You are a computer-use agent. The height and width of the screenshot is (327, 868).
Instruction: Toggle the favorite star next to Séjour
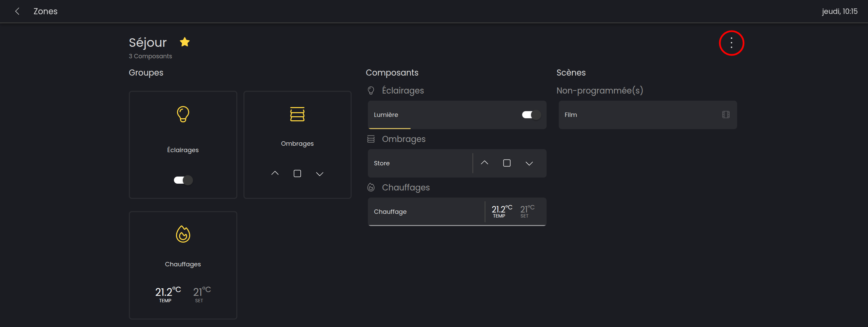185,42
